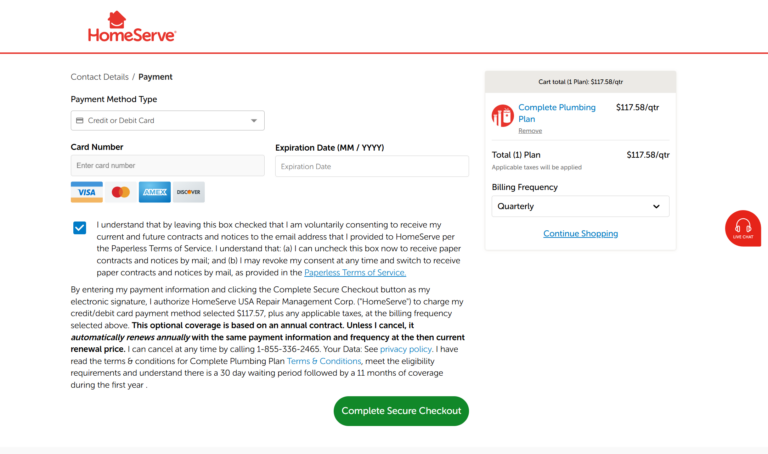Click the Complete Plumbing Plan product icon
Viewport: 768px width, 454px height.
click(502, 116)
